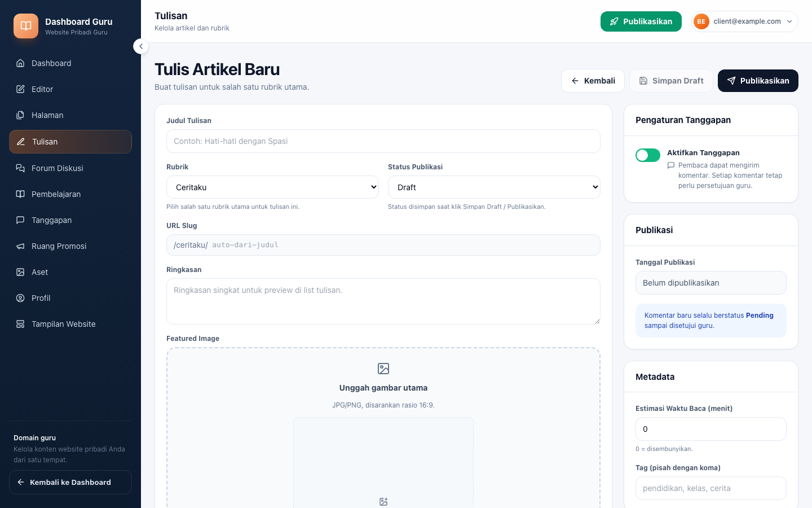
Task: Click the Ruang Promosi megaphone icon
Action: [20, 246]
